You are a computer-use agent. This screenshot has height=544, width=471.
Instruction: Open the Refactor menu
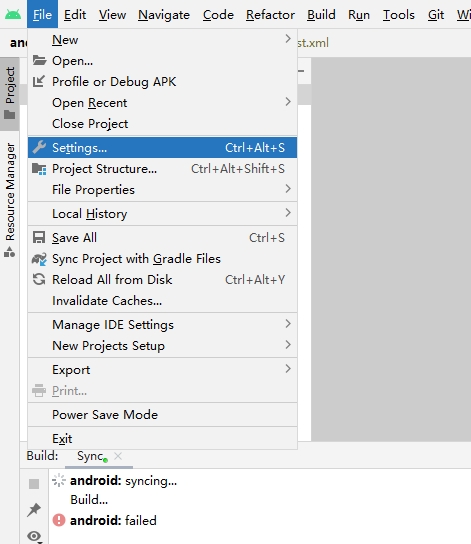270,15
